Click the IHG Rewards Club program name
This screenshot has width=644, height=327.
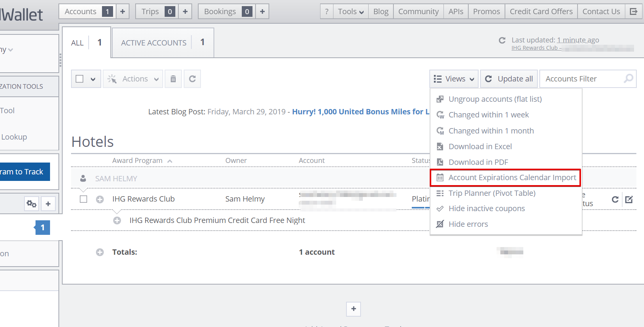click(x=143, y=199)
